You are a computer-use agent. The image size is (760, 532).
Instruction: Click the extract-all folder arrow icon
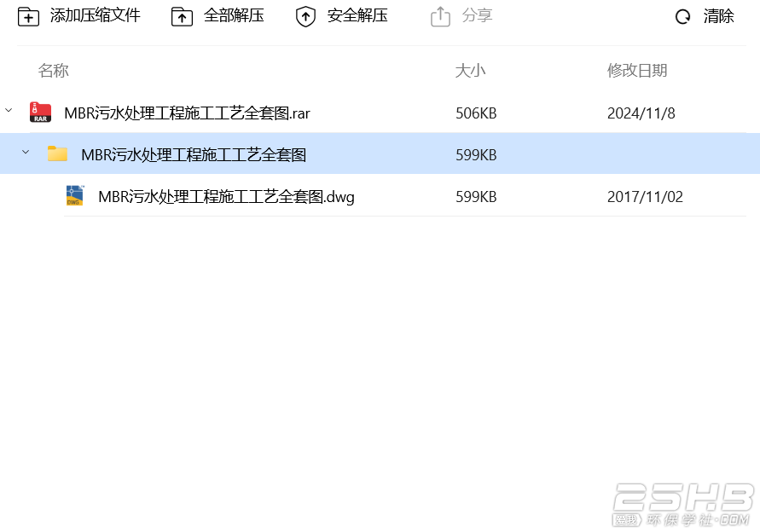click(182, 16)
